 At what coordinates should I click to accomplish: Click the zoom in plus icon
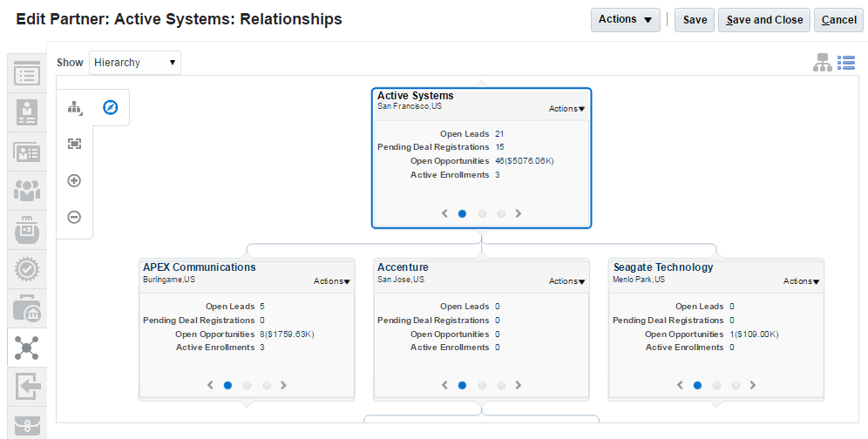(74, 181)
